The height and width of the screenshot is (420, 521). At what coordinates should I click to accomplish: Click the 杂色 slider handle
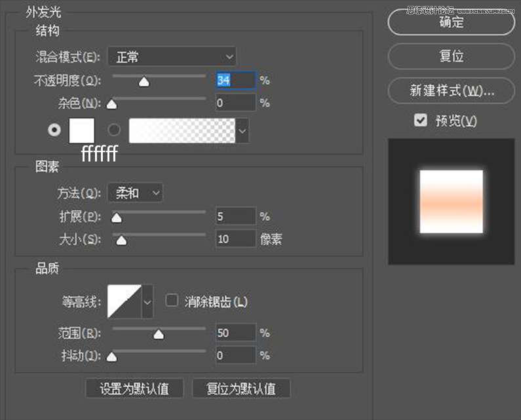(x=111, y=104)
